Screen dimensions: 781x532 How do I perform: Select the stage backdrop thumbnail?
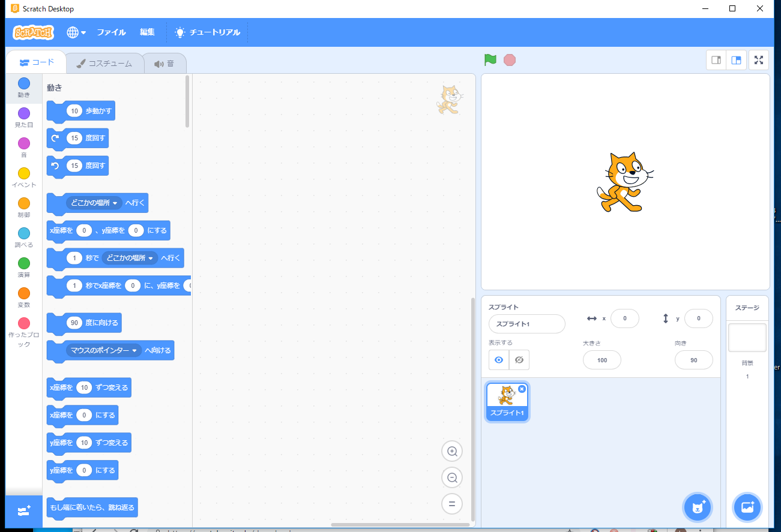[747, 338]
